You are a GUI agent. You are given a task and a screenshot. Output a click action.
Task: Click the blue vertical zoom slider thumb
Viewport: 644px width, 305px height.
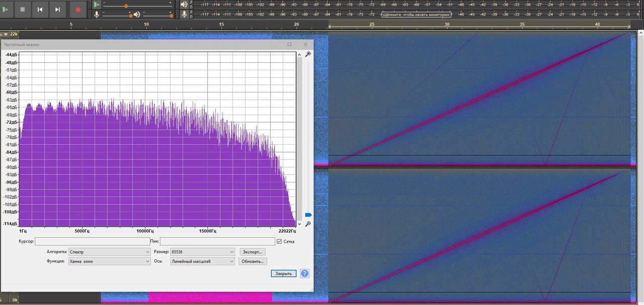tap(308, 215)
